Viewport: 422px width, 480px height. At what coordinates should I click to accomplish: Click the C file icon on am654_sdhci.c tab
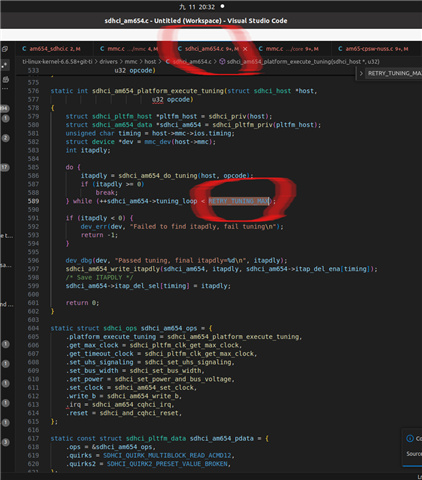pyautogui.click(x=24, y=49)
